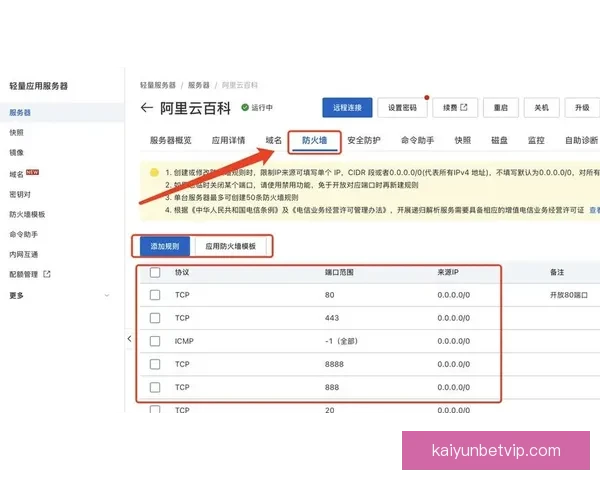This screenshot has width=600, height=480.
Task: Switch to the 应用详情 tab
Action: tap(228, 140)
